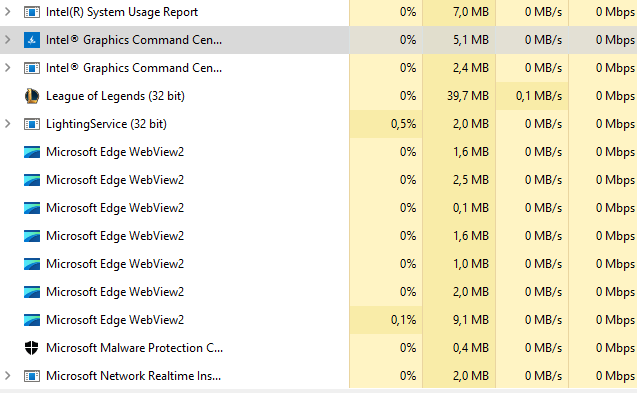Click the Intel System Usage Report icon
This screenshot has width=637, height=393.
tap(32, 12)
